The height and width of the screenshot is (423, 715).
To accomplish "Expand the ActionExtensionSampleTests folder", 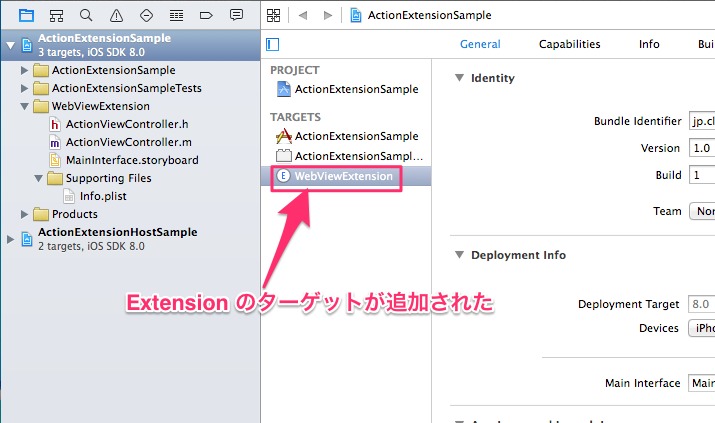I will (x=24, y=88).
